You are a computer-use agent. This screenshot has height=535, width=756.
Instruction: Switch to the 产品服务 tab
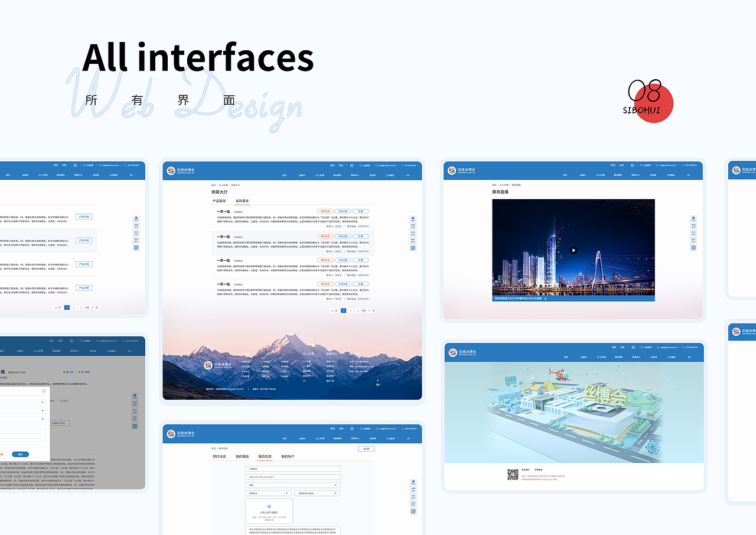click(x=219, y=201)
